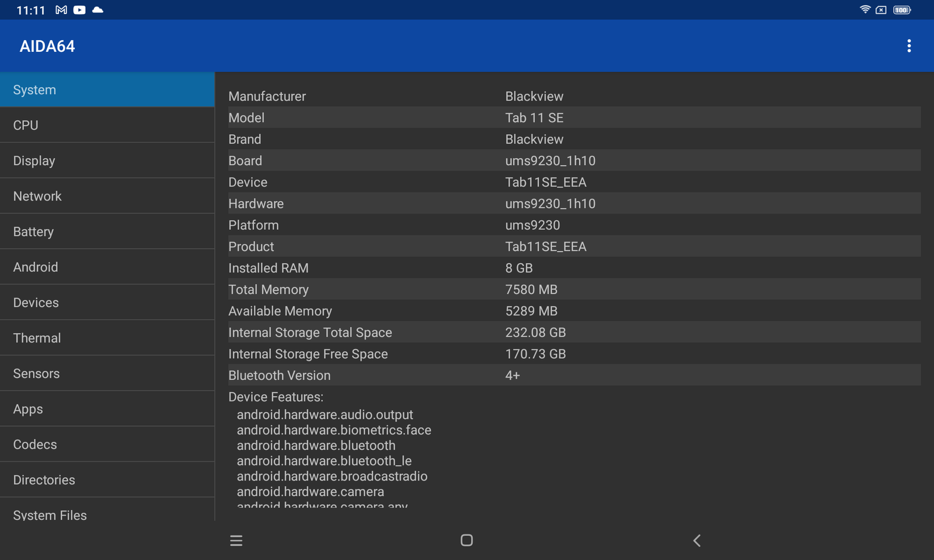
Task: Switch to the Network section
Action: pyautogui.click(x=107, y=196)
